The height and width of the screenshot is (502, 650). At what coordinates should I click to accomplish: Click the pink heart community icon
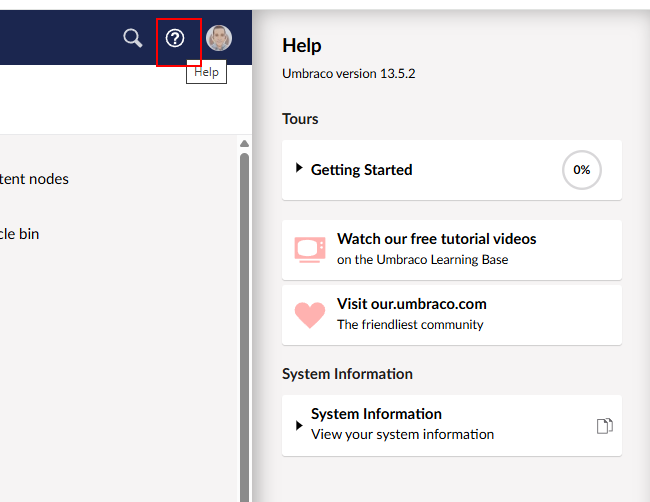[310, 315]
